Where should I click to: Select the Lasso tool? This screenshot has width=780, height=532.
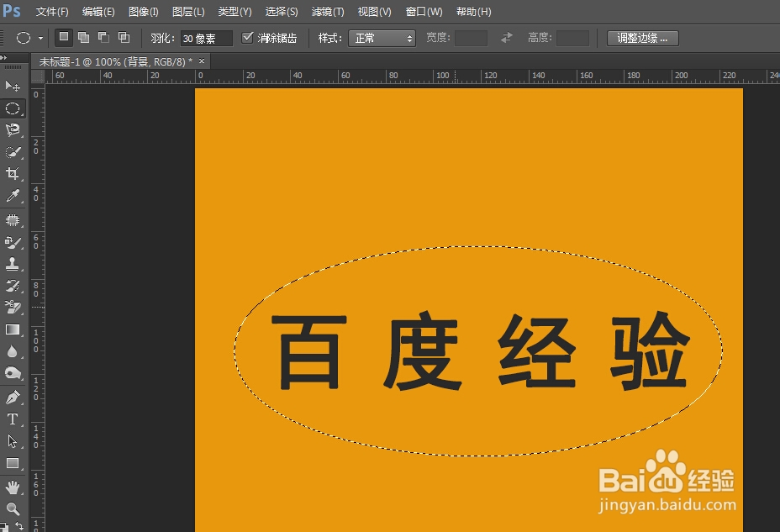click(x=13, y=130)
